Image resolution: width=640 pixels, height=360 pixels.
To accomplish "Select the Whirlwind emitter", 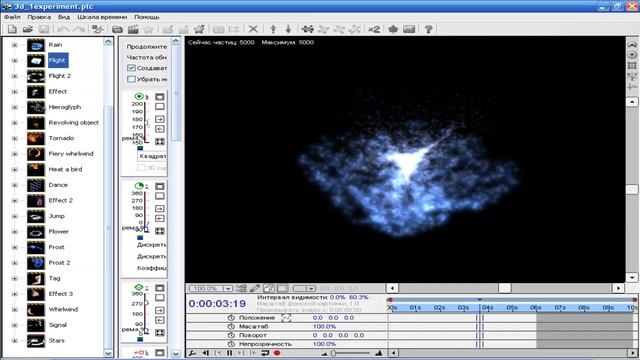I will pos(63,309).
